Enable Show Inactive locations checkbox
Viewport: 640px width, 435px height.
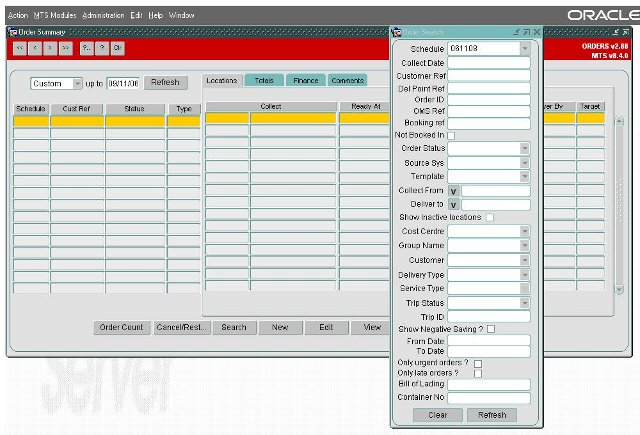tap(490, 217)
